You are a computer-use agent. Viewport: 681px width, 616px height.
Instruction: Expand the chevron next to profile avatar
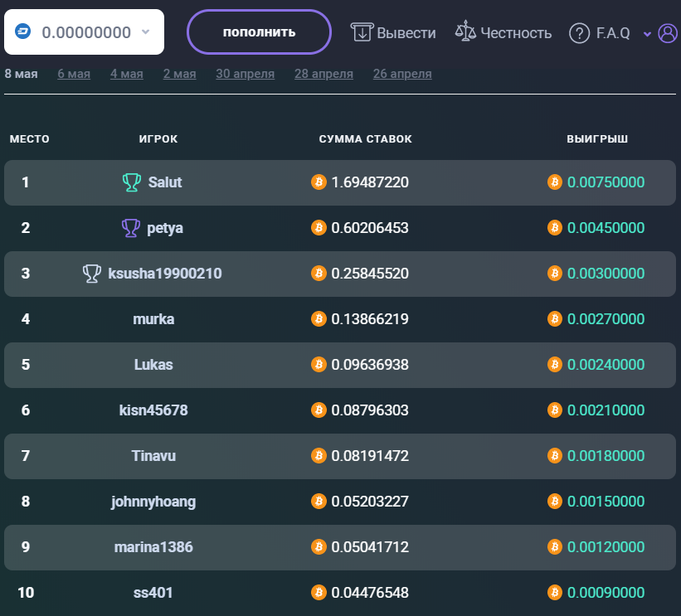pyautogui.click(x=647, y=34)
